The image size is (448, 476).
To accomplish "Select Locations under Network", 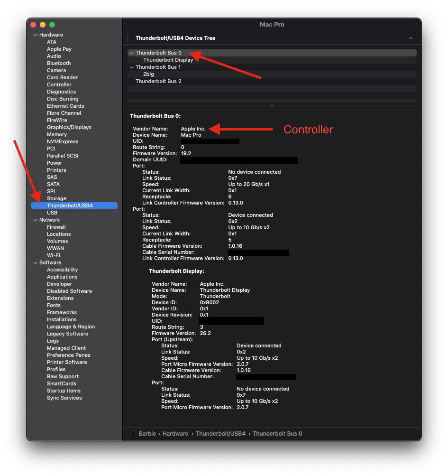I will (59, 234).
